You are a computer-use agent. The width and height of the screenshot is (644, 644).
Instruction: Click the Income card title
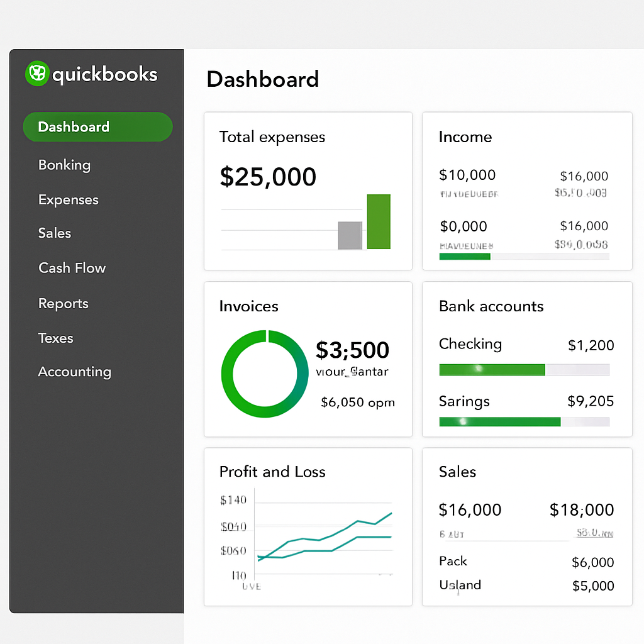465,136
